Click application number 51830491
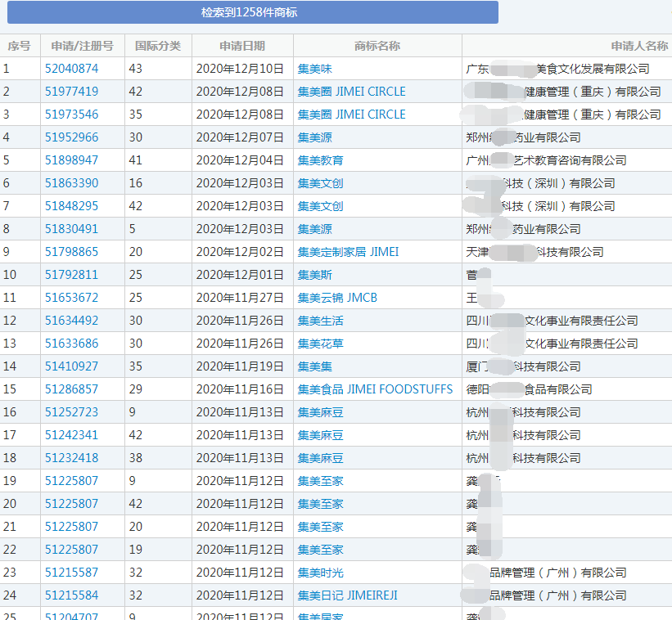 [x=71, y=229]
